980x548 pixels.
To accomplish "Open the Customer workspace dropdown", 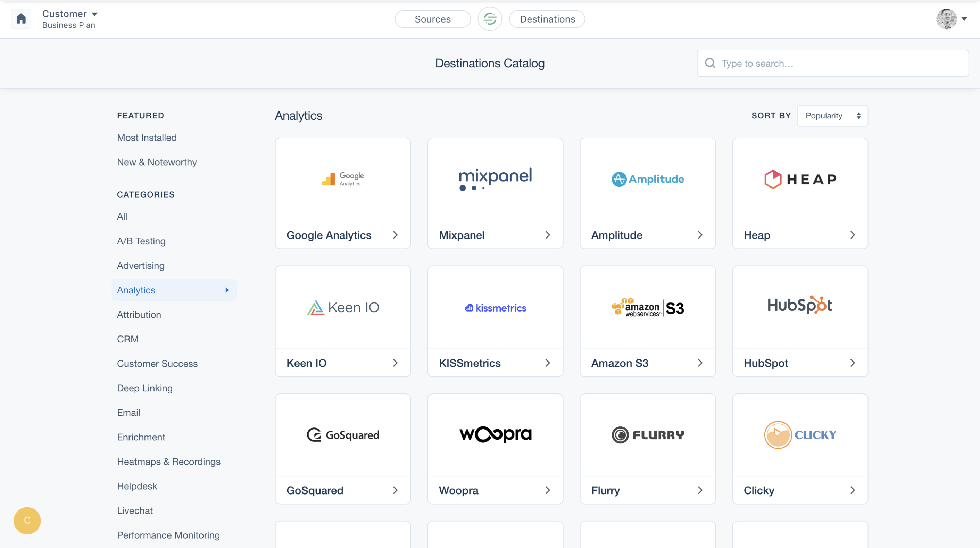I will (x=70, y=14).
